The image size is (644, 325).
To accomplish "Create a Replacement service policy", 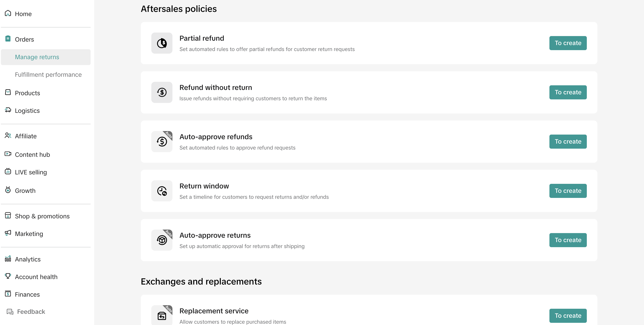I will click(x=568, y=316).
